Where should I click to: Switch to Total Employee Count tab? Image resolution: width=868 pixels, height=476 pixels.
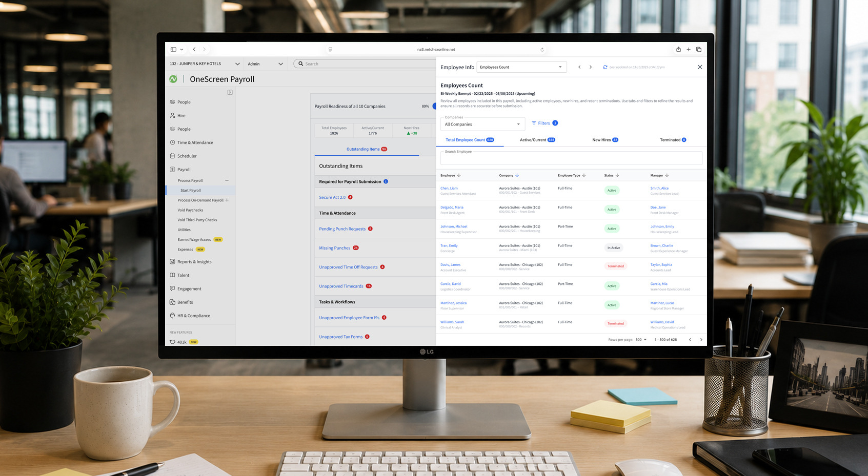(470, 140)
